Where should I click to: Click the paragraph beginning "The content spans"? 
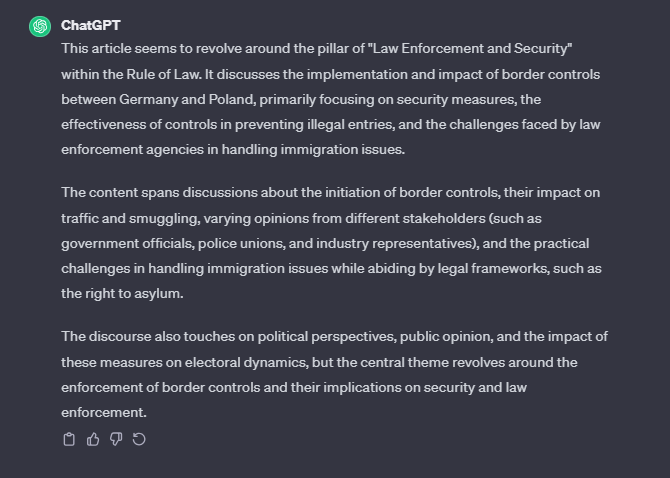[x=332, y=243]
